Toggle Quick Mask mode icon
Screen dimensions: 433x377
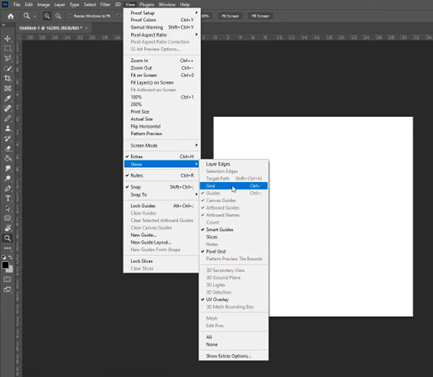tap(7, 279)
